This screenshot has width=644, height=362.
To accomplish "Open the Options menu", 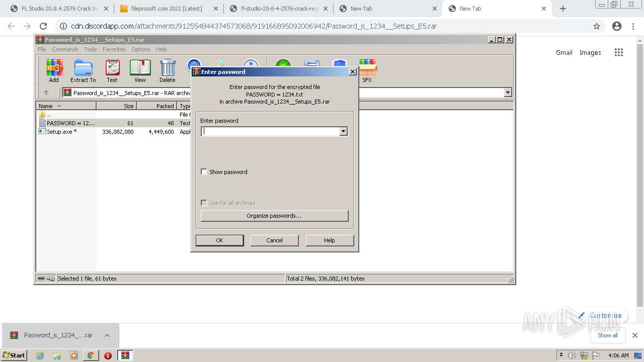I will pyautogui.click(x=141, y=49).
